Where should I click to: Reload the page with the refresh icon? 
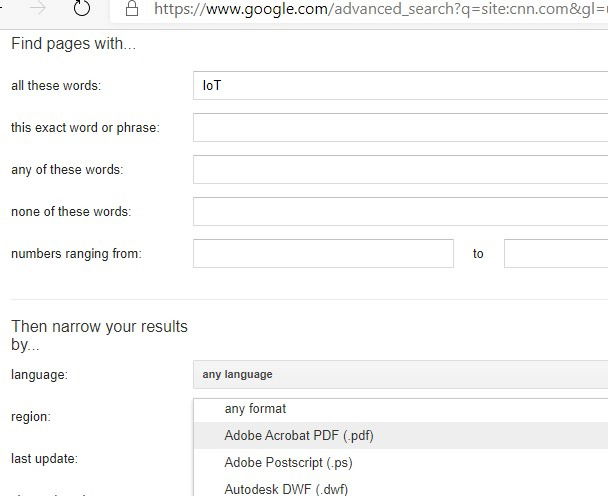pyautogui.click(x=83, y=9)
